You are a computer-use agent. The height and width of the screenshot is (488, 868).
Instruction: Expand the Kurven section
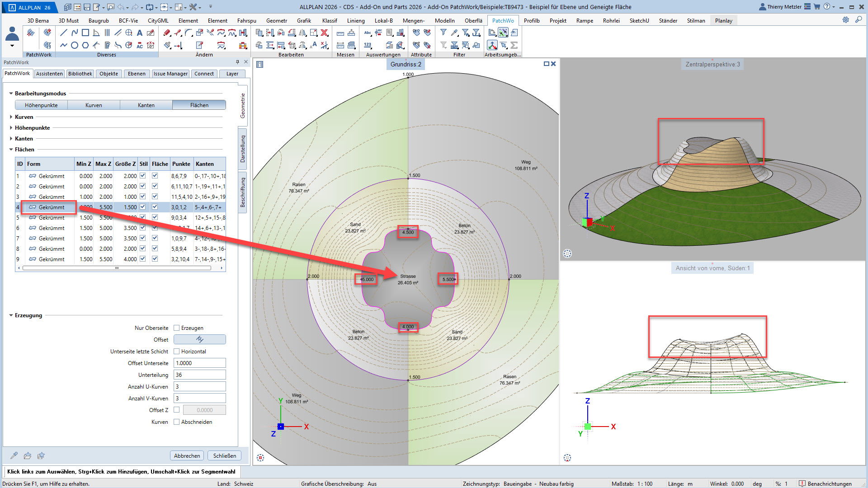pos(11,117)
